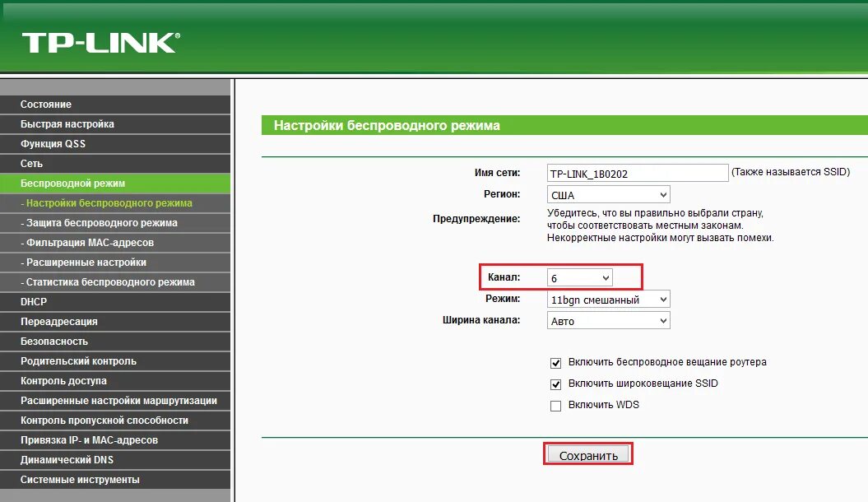Click the 'Предупреждение:' label
The width and height of the screenshot is (868, 502).
click(476, 219)
